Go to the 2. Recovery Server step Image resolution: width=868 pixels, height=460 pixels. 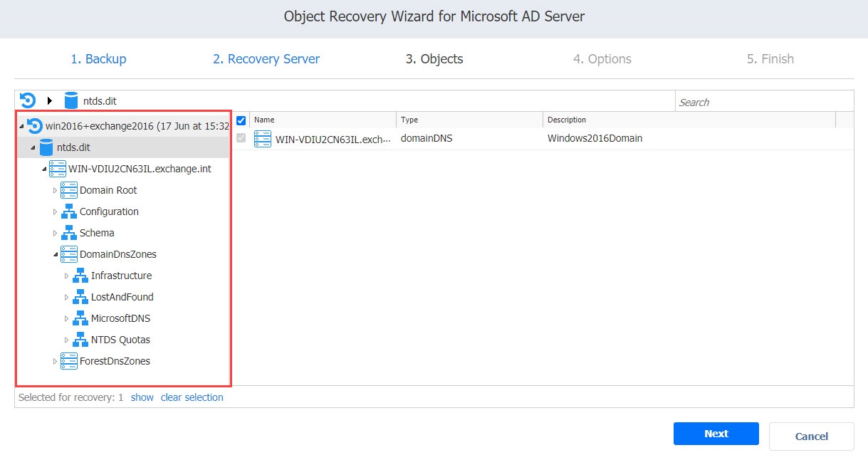266,59
